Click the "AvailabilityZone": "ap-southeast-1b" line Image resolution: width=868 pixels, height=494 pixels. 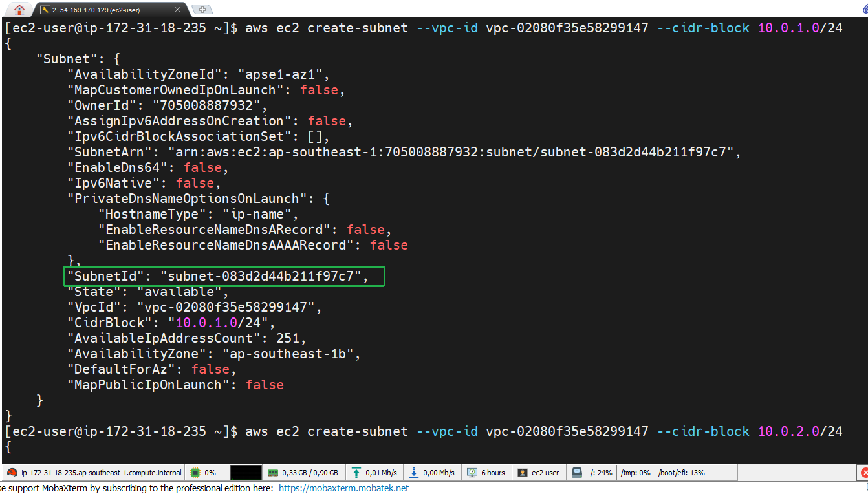coord(214,354)
